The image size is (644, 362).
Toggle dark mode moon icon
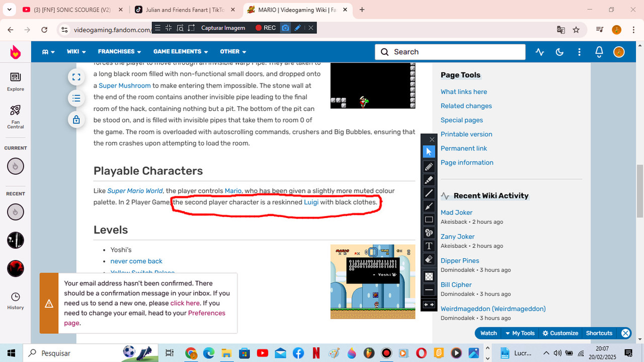tap(559, 52)
